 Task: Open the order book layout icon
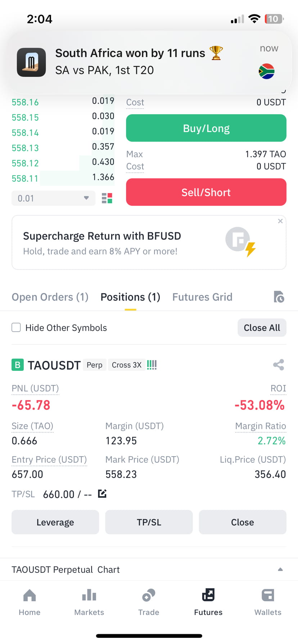(107, 198)
